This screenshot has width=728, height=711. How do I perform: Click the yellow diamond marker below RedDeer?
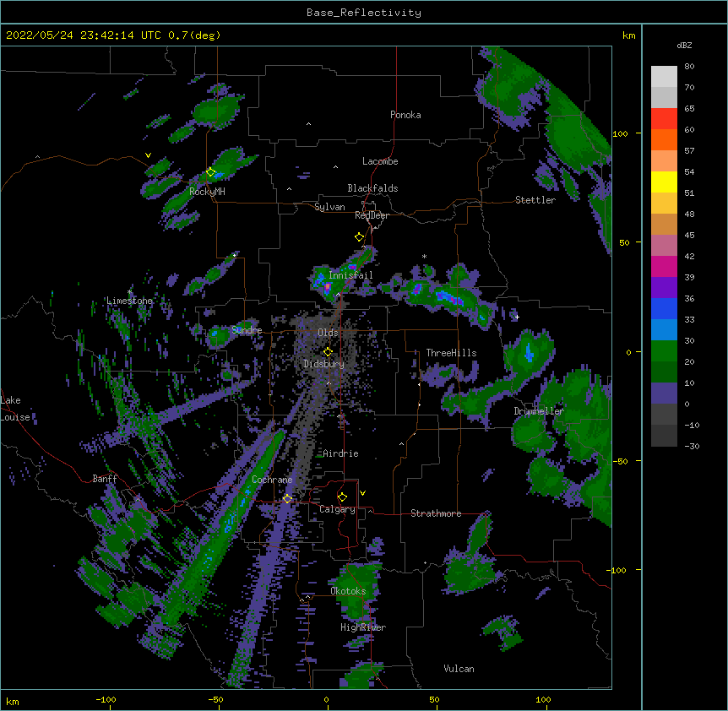pyautogui.click(x=359, y=237)
